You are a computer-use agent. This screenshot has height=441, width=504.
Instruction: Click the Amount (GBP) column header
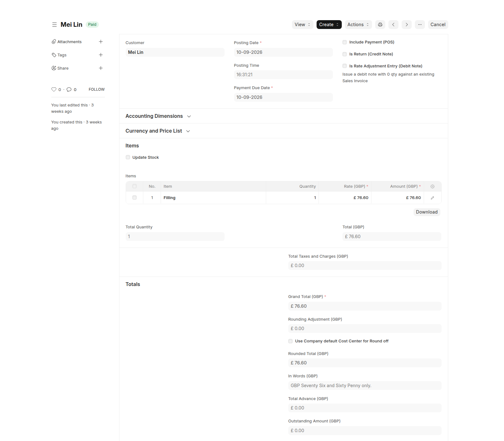398,186
